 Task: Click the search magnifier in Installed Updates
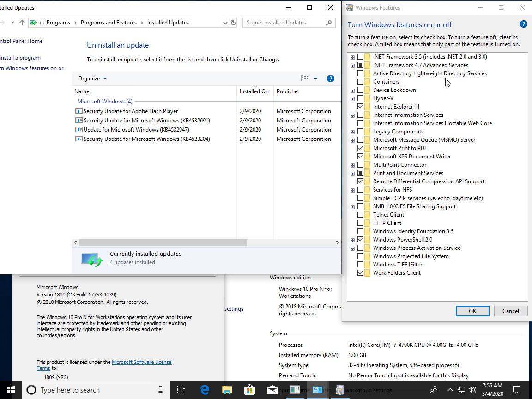[x=328, y=23]
